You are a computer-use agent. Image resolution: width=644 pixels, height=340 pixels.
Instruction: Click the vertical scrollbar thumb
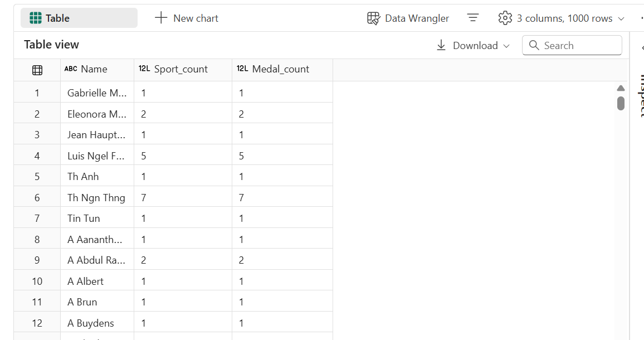tap(621, 104)
